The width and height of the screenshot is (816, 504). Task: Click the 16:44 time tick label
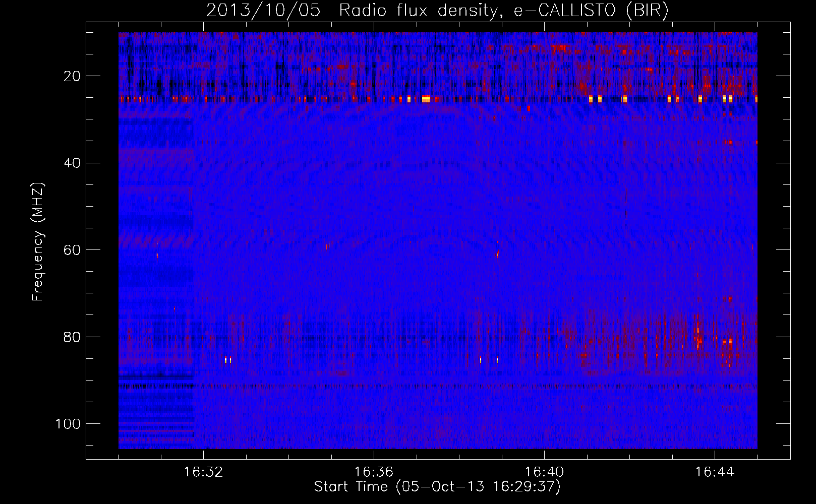click(x=715, y=472)
